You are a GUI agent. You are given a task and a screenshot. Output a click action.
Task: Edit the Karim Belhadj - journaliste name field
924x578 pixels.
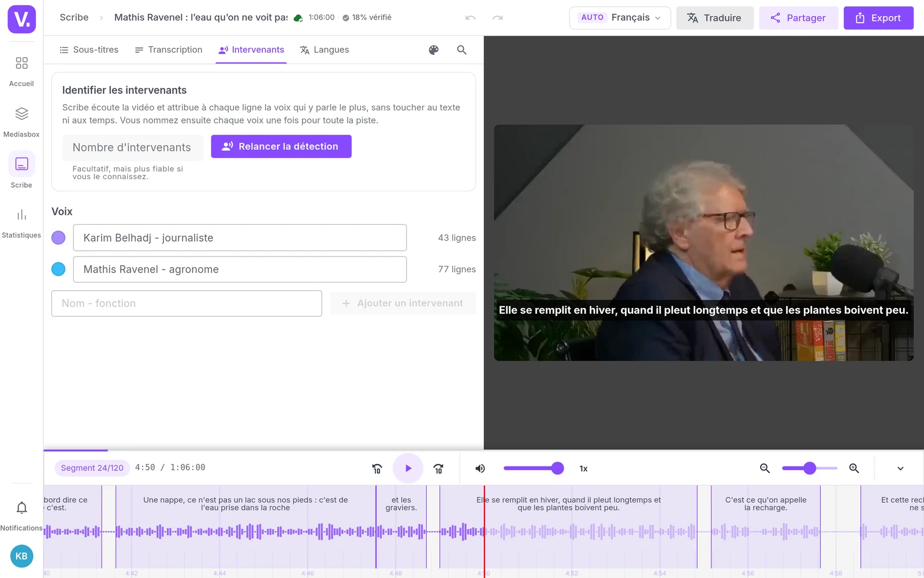[240, 238]
